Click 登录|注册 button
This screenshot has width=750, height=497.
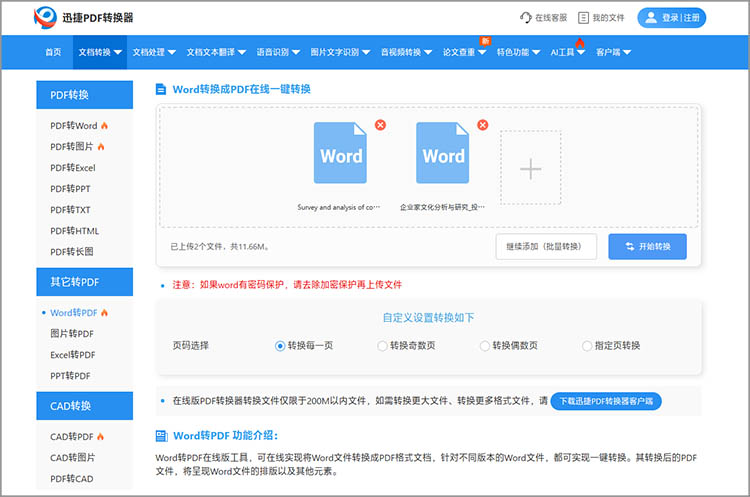click(672, 18)
